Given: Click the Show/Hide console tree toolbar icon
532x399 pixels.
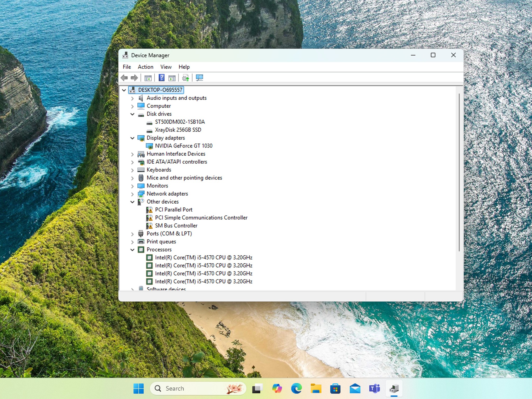Looking at the screenshot, I should [x=148, y=78].
